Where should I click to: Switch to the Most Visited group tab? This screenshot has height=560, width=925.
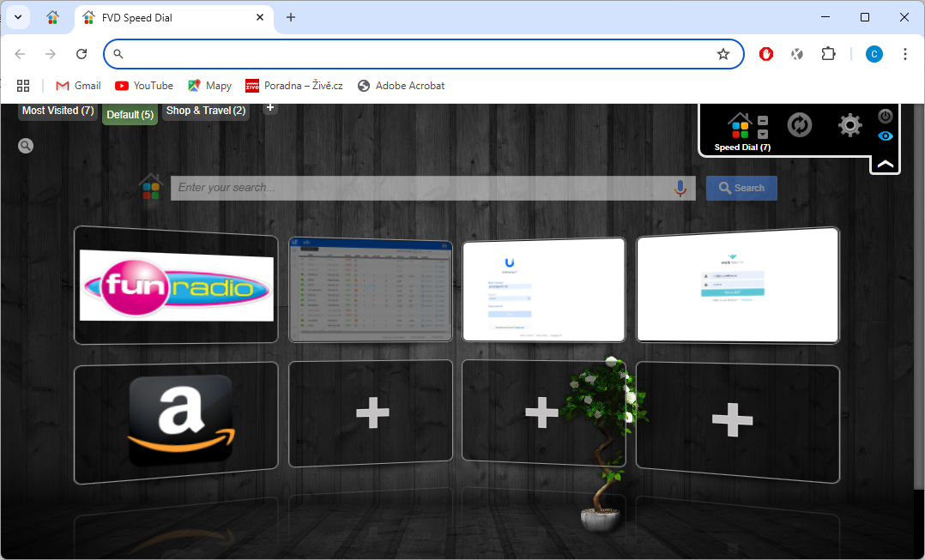click(x=57, y=111)
